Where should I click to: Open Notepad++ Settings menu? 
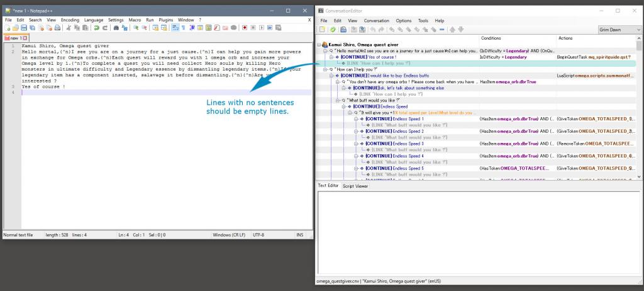pos(116,20)
